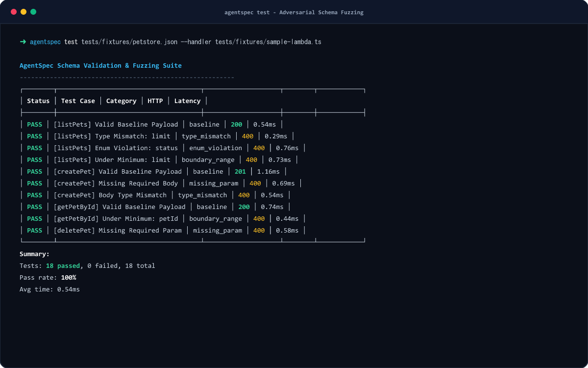Image resolution: width=588 pixels, height=368 pixels.
Task: Click the 'Test Case' column header
Action: coord(78,101)
